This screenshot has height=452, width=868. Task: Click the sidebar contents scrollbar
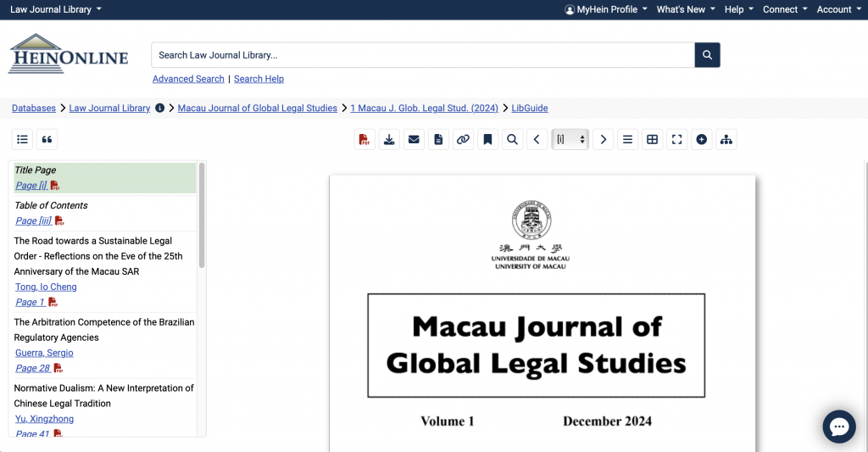202,215
